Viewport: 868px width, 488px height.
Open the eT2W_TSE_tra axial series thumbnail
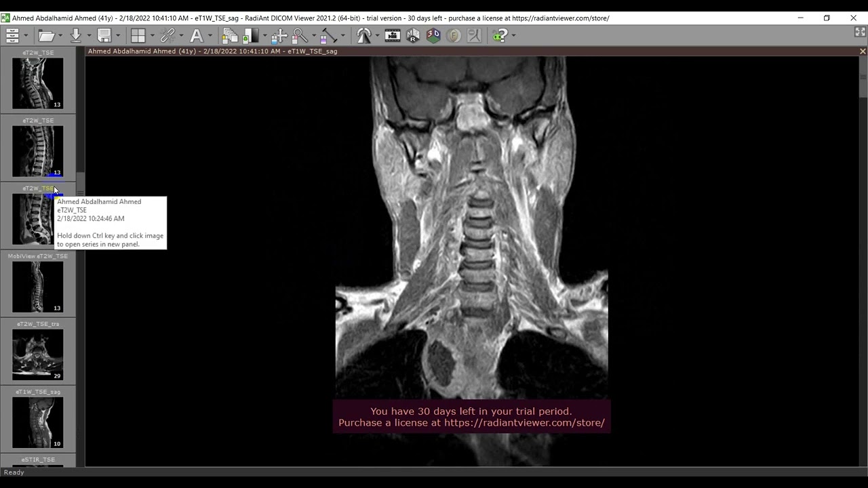(x=38, y=354)
